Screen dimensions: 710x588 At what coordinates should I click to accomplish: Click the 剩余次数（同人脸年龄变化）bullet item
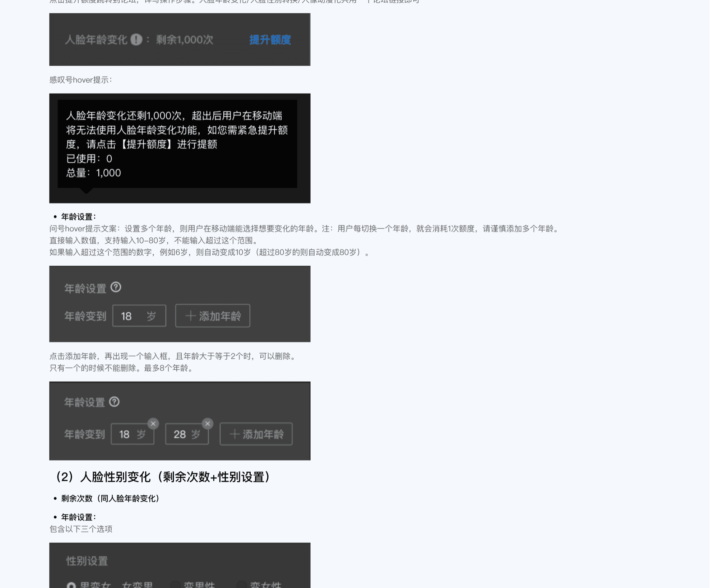[110, 499]
